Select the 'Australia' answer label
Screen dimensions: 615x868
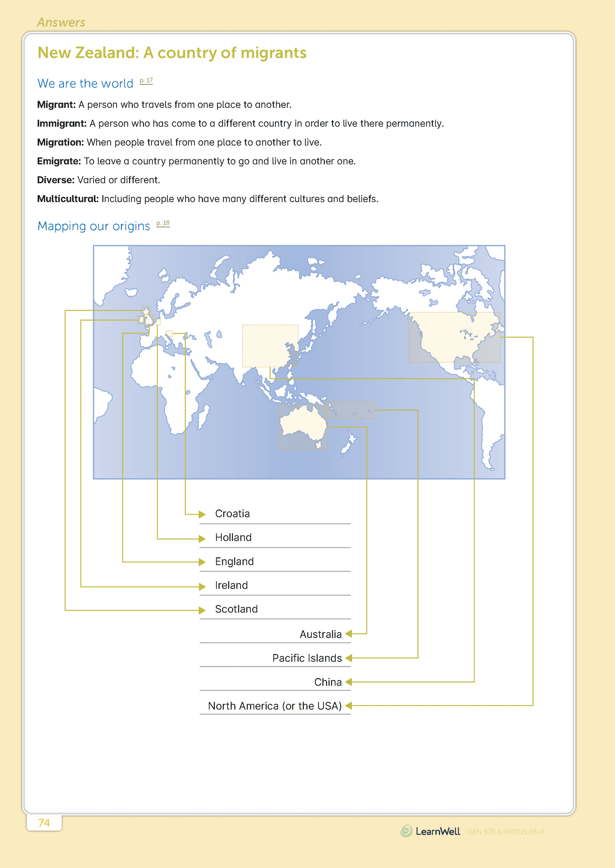pyautogui.click(x=320, y=634)
